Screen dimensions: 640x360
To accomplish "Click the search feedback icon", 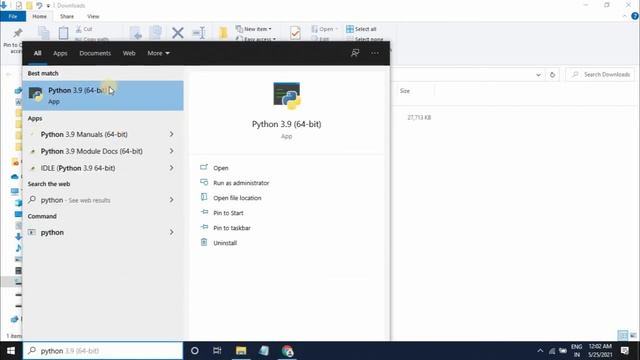I will [x=355, y=53].
